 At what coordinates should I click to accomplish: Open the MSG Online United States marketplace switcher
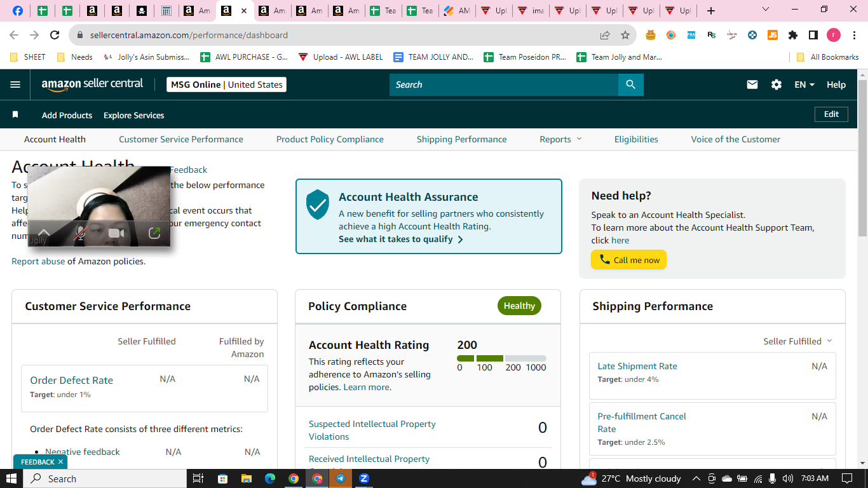(x=226, y=85)
